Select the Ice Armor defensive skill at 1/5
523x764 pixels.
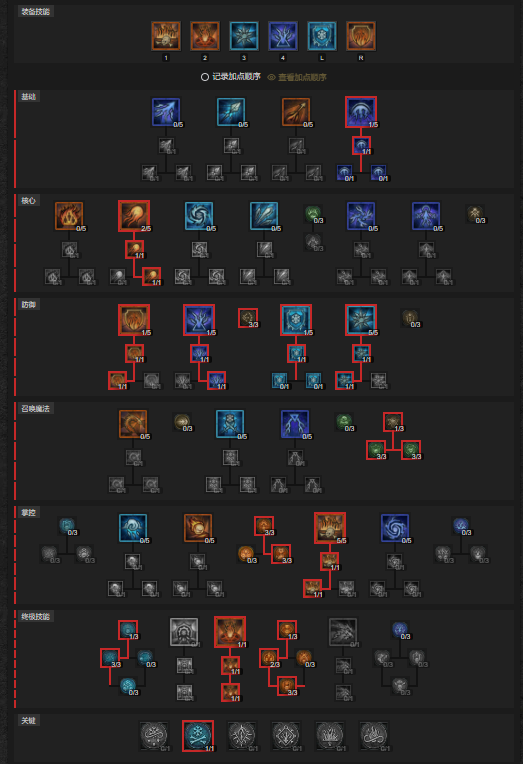click(x=296, y=320)
